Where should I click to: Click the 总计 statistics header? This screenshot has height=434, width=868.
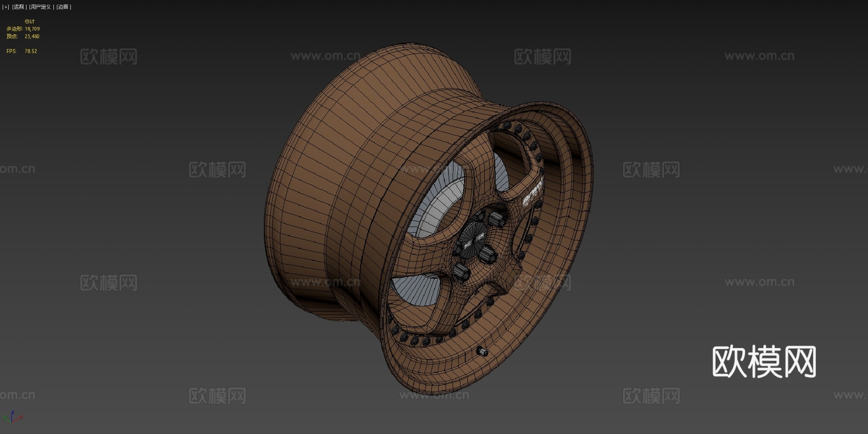click(30, 21)
